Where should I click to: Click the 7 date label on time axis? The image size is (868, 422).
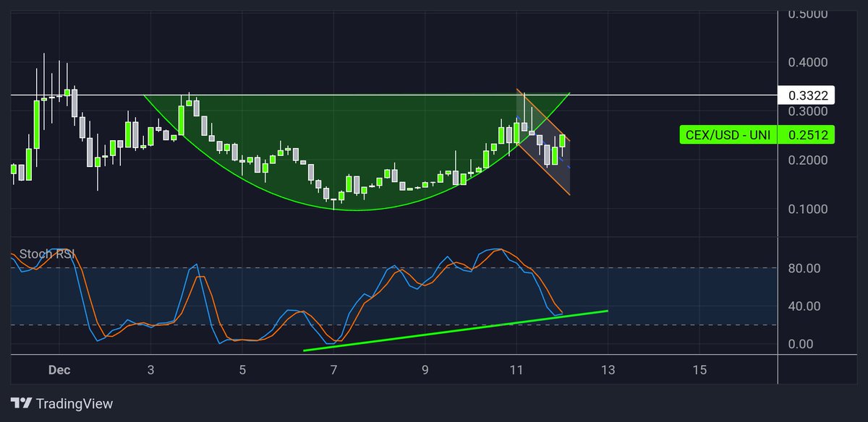pyautogui.click(x=333, y=370)
